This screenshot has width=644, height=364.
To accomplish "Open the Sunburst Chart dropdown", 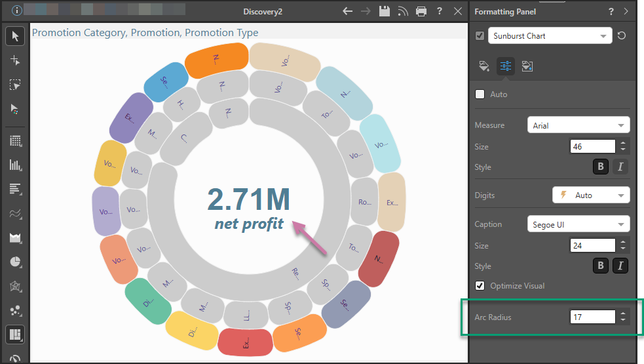I will tap(550, 36).
